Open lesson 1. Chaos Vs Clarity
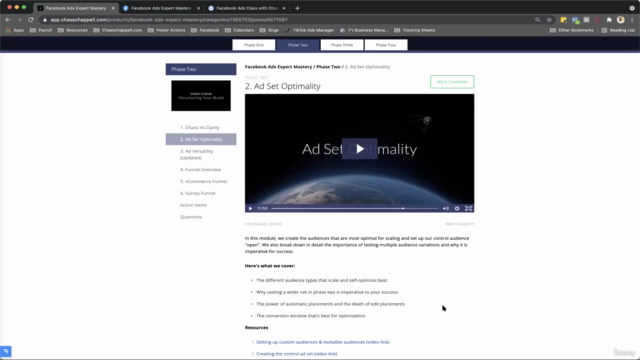 (x=200, y=128)
